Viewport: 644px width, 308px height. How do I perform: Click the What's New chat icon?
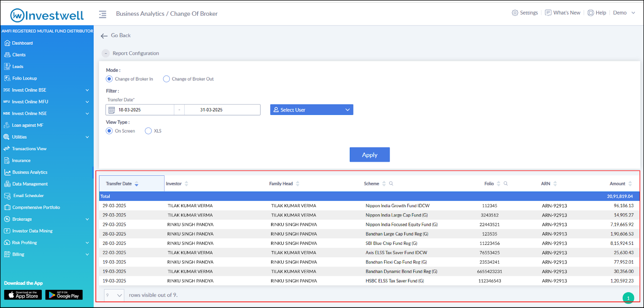pos(548,13)
